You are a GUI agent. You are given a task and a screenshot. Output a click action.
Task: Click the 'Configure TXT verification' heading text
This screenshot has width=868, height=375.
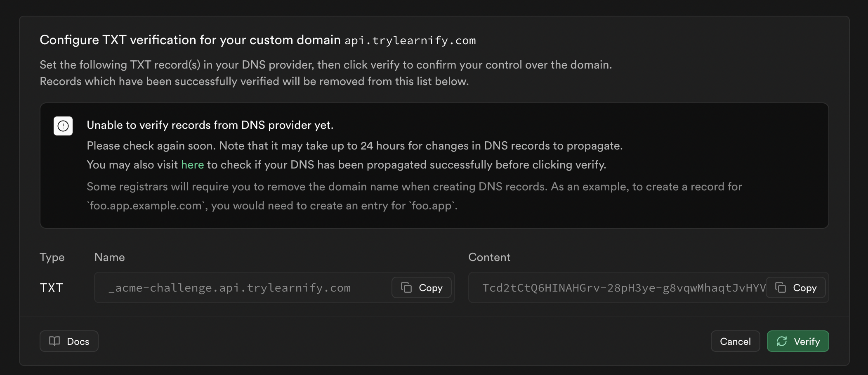pyautogui.click(x=190, y=40)
